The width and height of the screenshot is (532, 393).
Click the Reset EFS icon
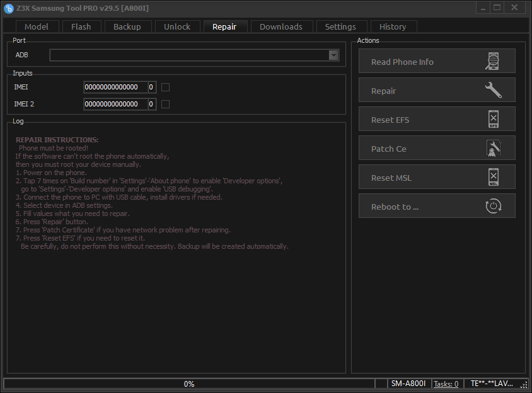[x=494, y=118]
